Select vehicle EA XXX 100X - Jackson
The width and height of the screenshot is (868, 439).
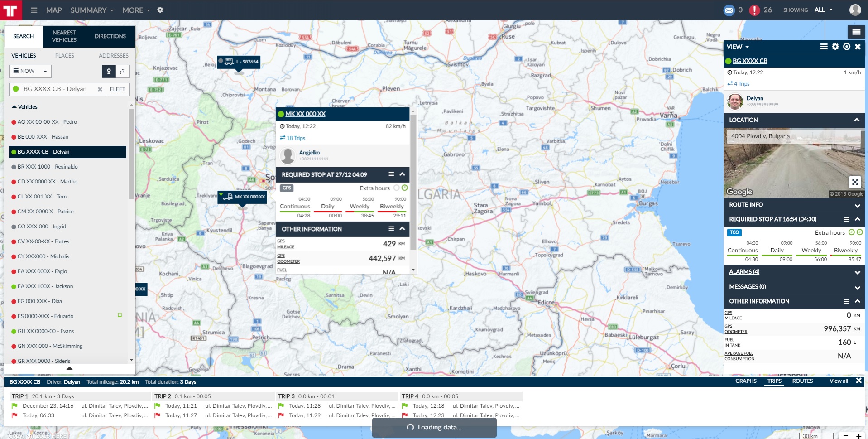(x=45, y=286)
